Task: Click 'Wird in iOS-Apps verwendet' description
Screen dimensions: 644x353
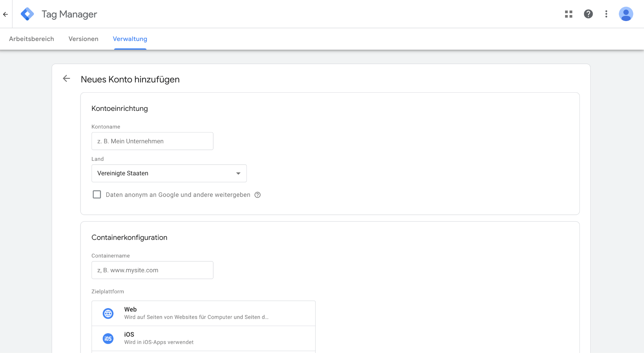Action: click(x=159, y=342)
